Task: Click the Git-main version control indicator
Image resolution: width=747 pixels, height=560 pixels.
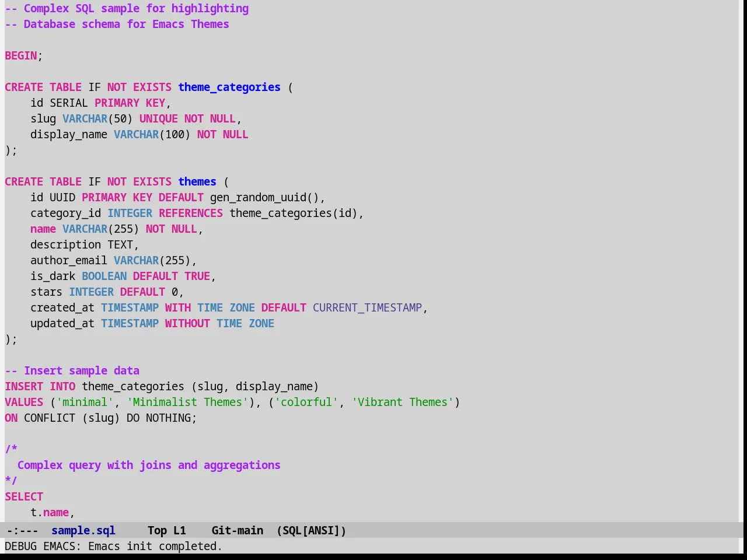Action: (x=238, y=530)
